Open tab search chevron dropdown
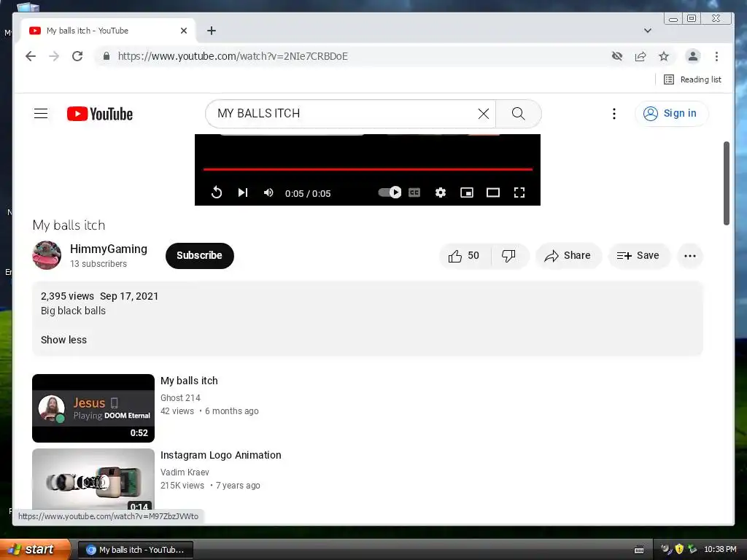This screenshot has width=747, height=560. 648,31
